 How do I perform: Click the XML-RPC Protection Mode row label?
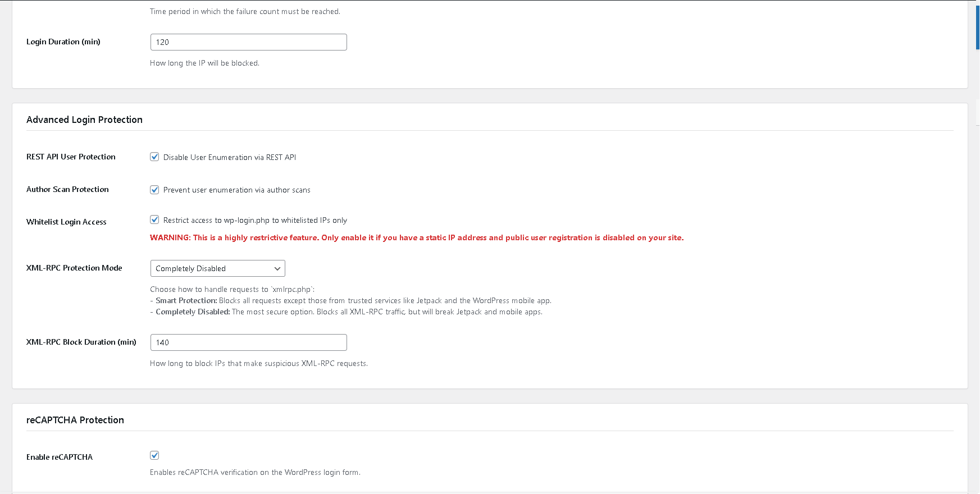tap(74, 268)
